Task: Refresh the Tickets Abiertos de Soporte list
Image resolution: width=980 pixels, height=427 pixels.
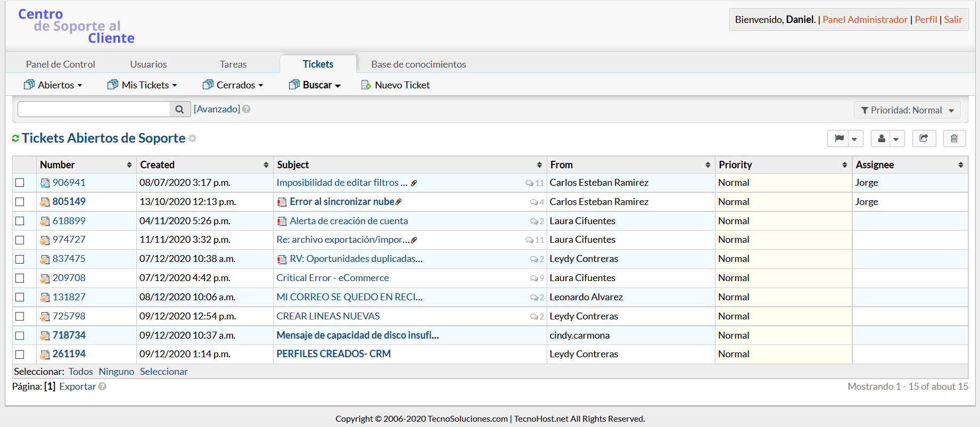Action: tap(15, 138)
